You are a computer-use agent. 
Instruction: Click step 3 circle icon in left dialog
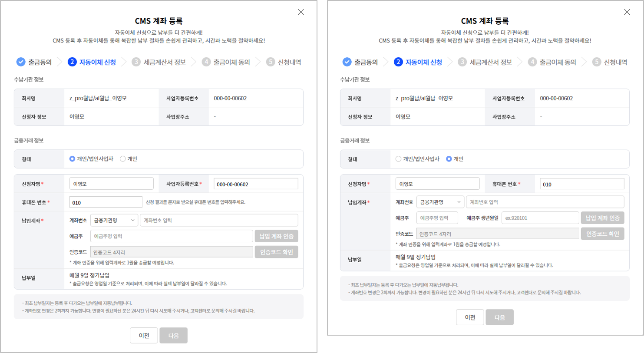tap(136, 62)
